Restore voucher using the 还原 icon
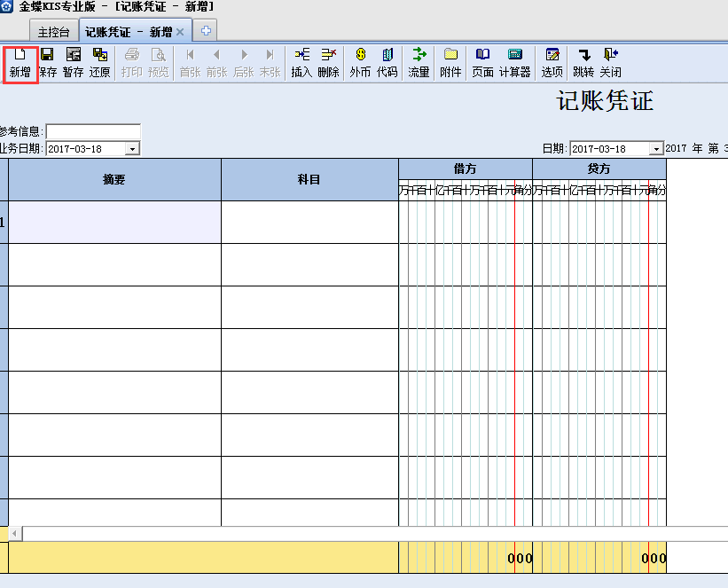Image resolution: width=728 pixels, height=588 pixels. [x=99, y=63]
